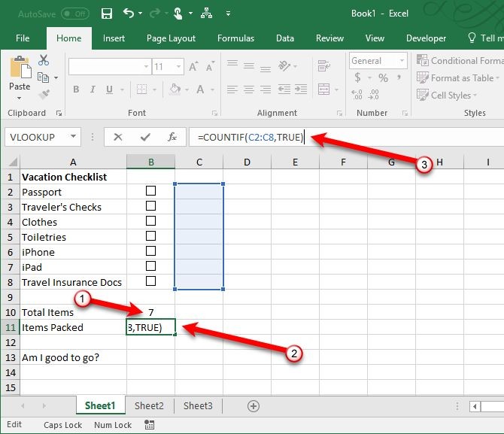Check the Traveler's Checks checkbox
The width and height of the screenshot is (504, 434).
point(150,206)
